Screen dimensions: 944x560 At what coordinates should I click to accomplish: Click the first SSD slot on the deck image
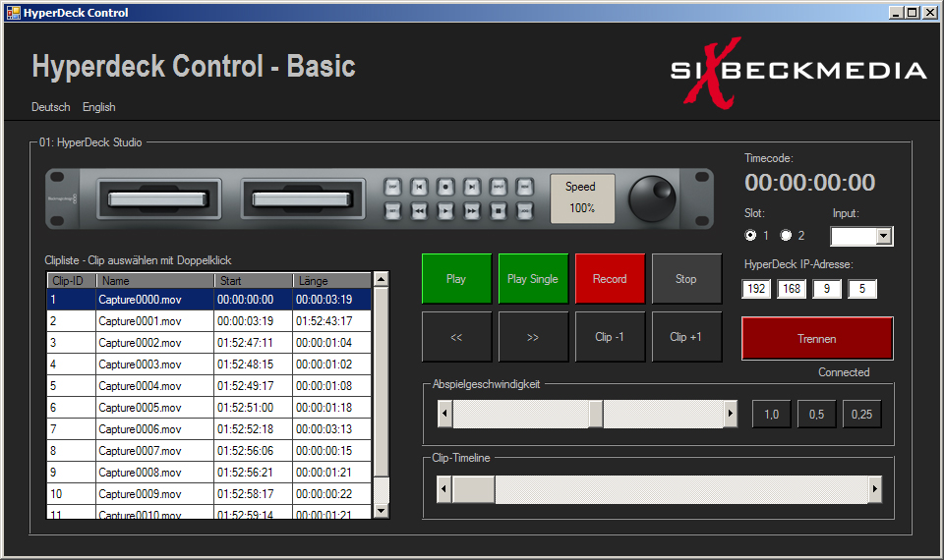[x=158, y=198]
